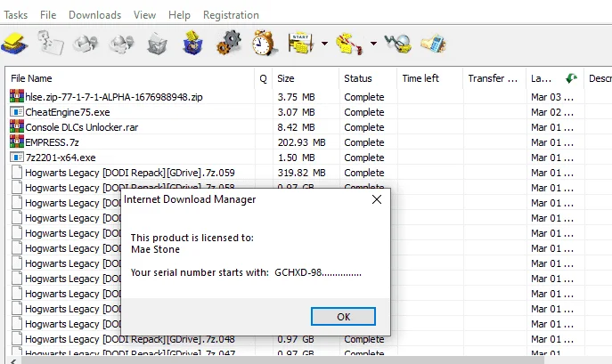612x364 pixels.
Task: Click the horizontal scrollbar left arrow
Action: 12,360
